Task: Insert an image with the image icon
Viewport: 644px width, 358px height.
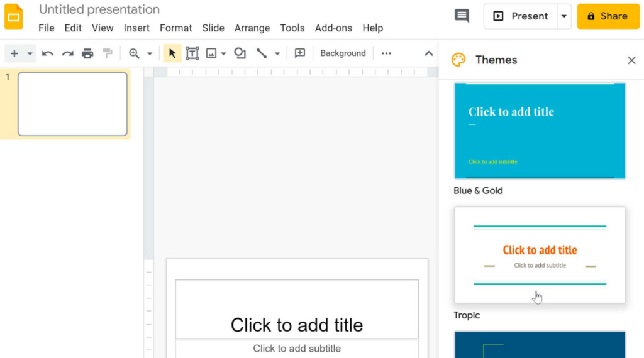Action: pyautogui.click(x=211, y=53)
